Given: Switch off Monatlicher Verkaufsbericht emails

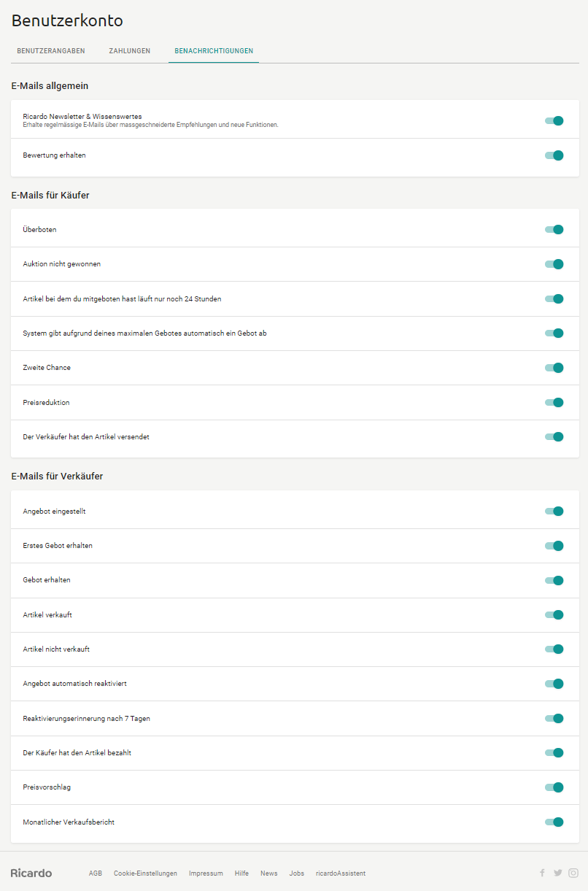Looking at the screenshot, I should (x=554, y=822).
